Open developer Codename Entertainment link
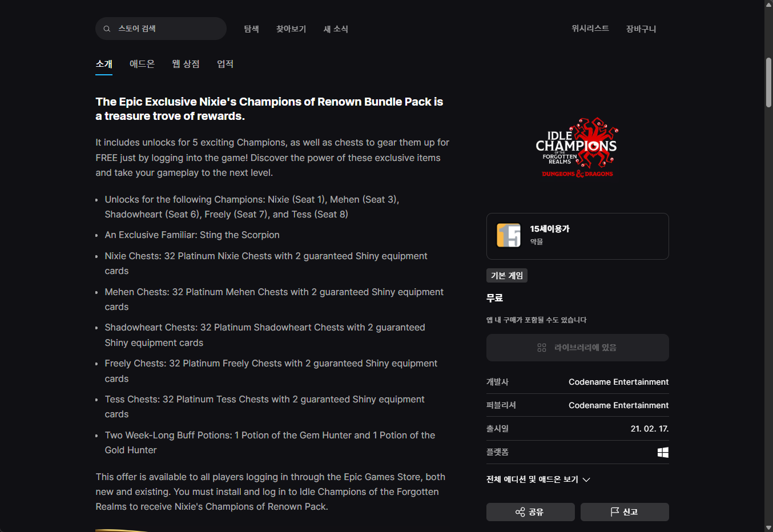The height and width of the screenshot is (532, 773). 618,382
